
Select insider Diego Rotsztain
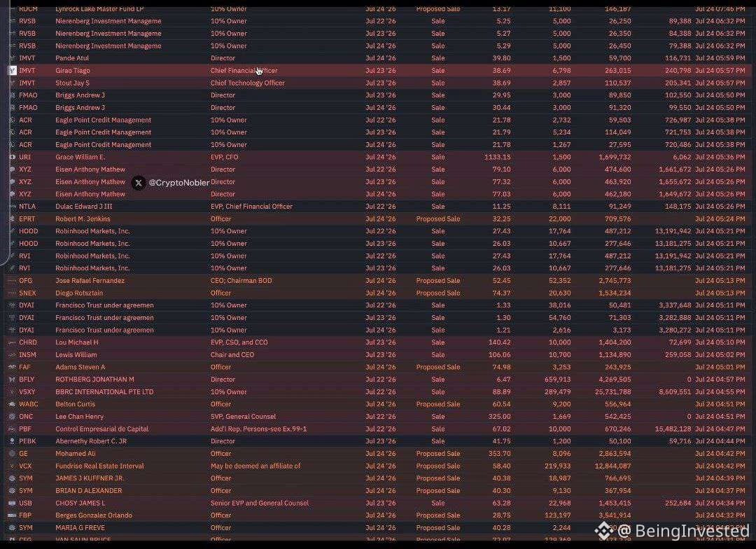[x=79, y=293]
